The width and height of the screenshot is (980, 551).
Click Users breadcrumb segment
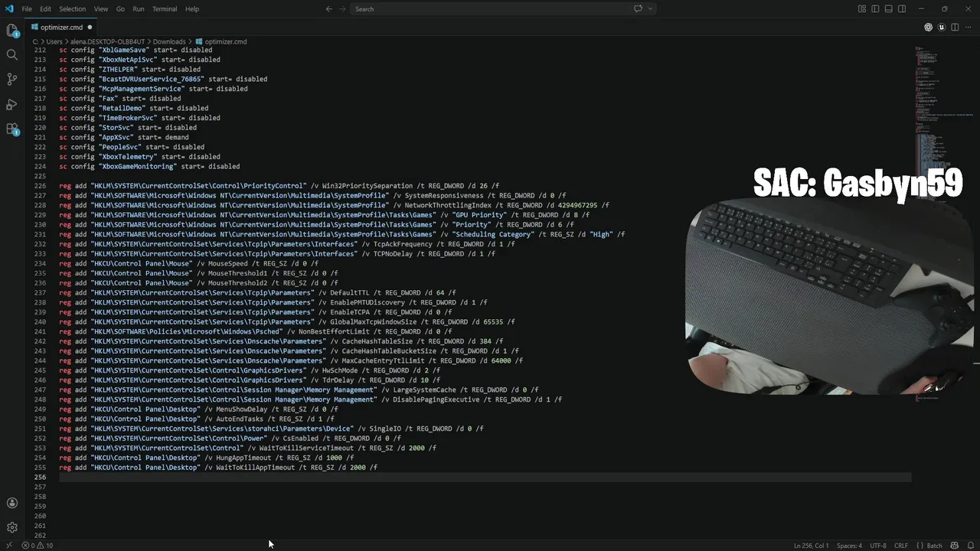point(54,41)
